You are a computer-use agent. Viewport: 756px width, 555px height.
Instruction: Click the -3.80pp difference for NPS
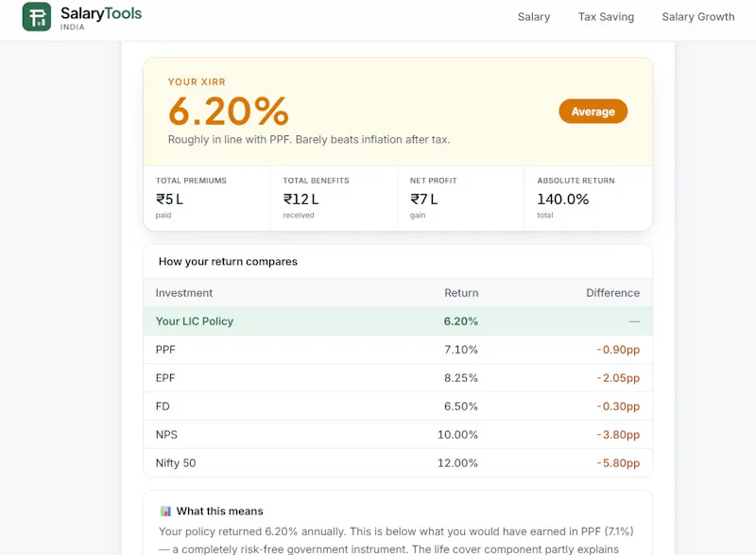pos(618,435)
